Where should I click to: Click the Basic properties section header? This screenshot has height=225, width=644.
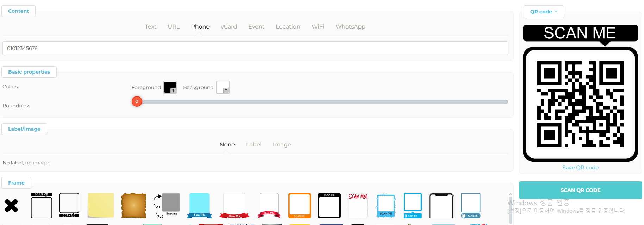click(29, 72)
